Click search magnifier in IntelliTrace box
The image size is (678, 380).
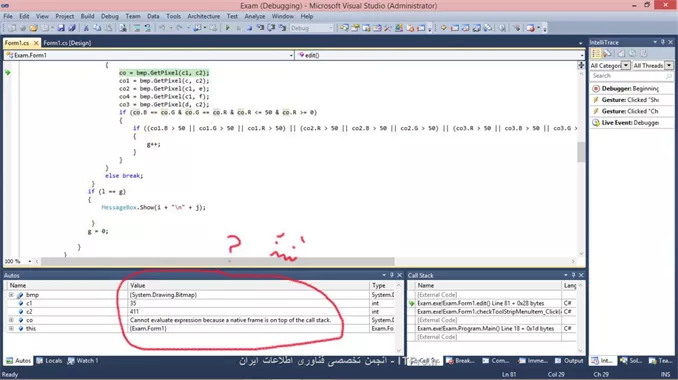(x=669, y=76)
